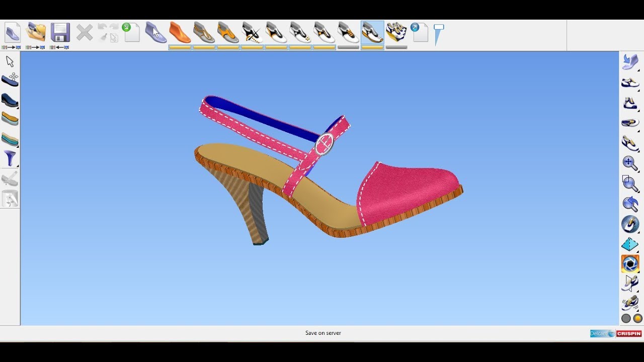Click the 'Save on server' status text
The height and width of the screenshot is (362, 644).
(x=323, y=333)
